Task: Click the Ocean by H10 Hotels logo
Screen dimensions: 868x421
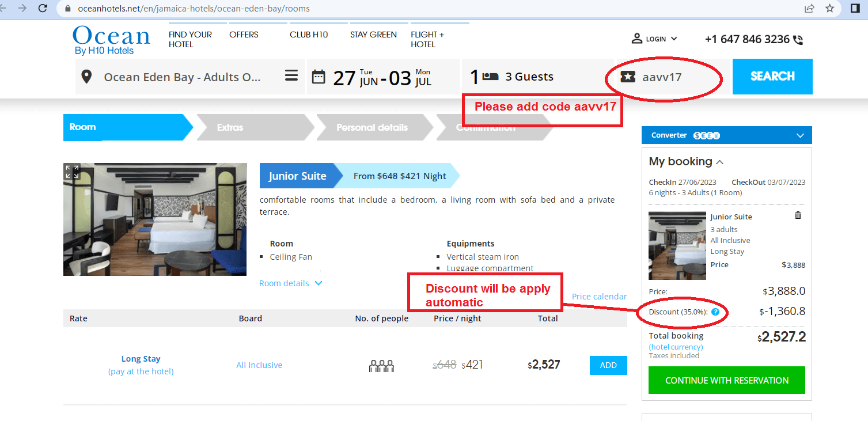Action: coord(111,40)
